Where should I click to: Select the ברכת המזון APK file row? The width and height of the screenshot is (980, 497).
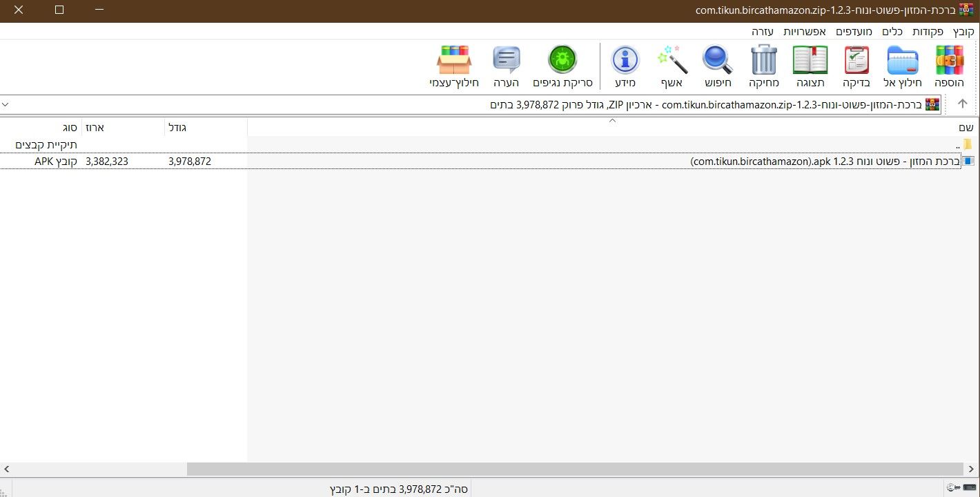(825, 162)
